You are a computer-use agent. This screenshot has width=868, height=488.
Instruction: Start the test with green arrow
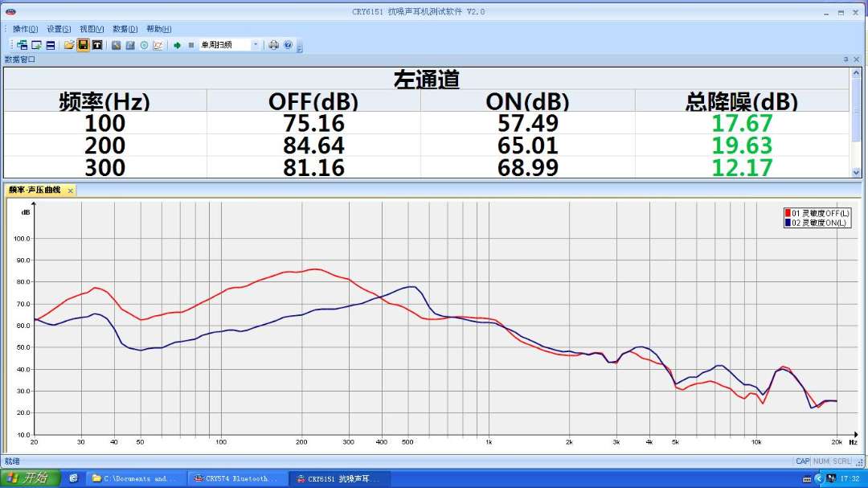(x=177, y=45)
